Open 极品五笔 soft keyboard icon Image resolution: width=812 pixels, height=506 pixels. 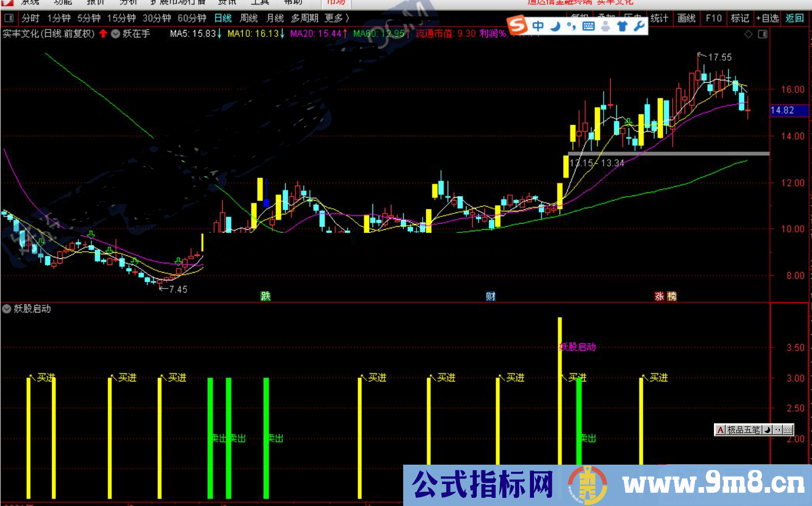[x=787, y=430]
